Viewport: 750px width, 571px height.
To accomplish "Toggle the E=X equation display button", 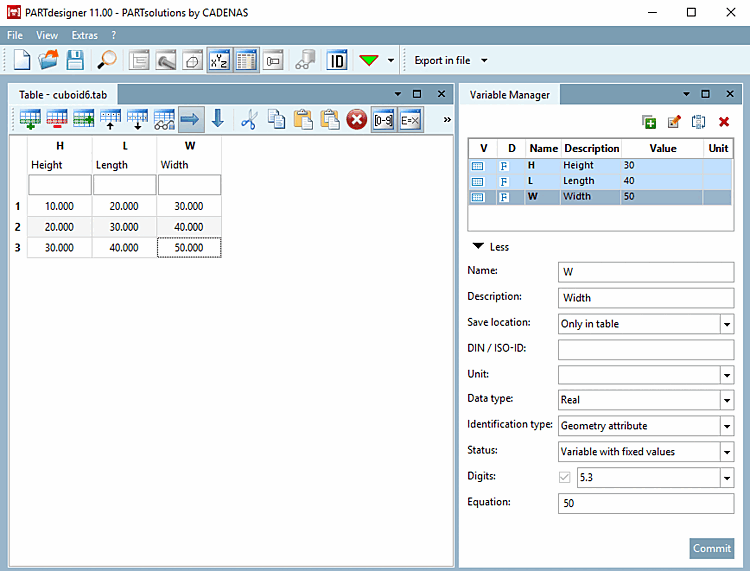I will (410, 120).
